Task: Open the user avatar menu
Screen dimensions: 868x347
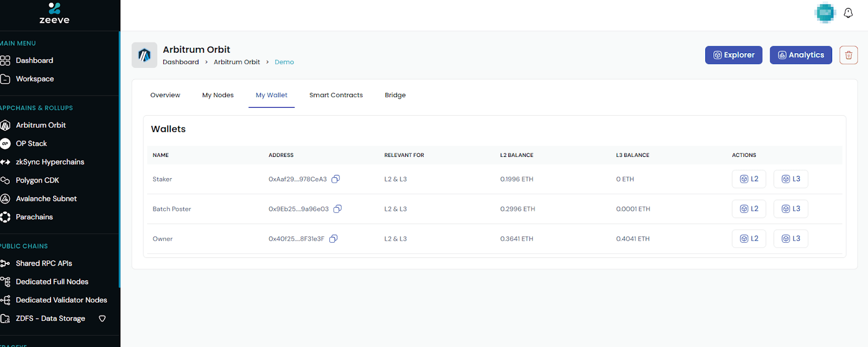Action: click(825, 13)
